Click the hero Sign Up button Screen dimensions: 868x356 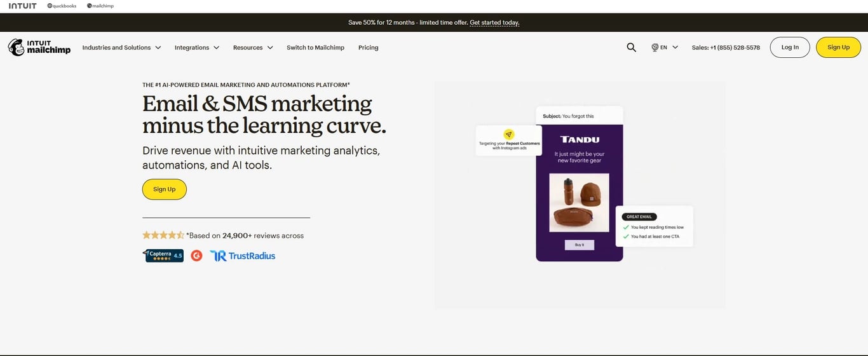coord(164,189)
